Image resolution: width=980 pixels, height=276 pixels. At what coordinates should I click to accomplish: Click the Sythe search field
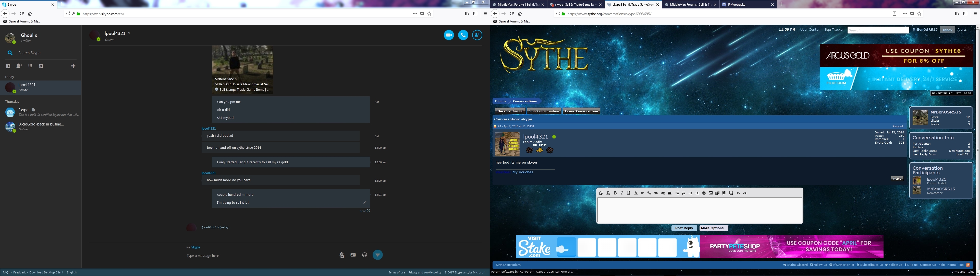pyautogui.click(x=878, y=30)
